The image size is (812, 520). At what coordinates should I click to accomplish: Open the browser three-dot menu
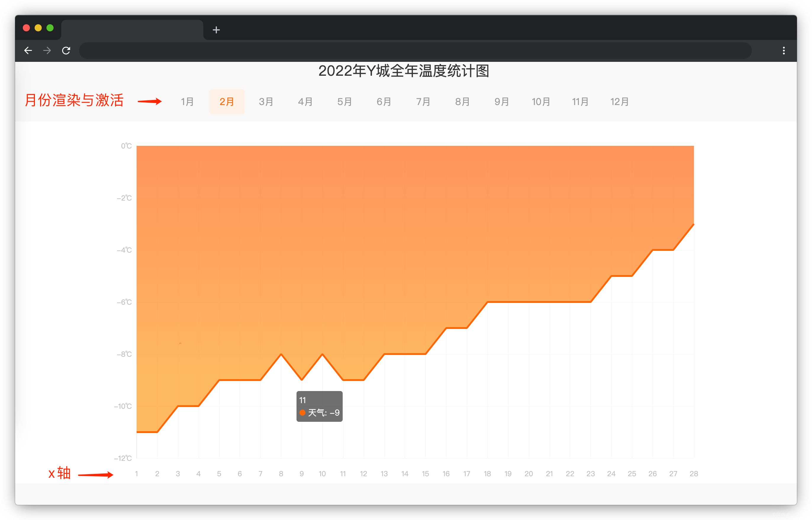(x=784, y=51)
